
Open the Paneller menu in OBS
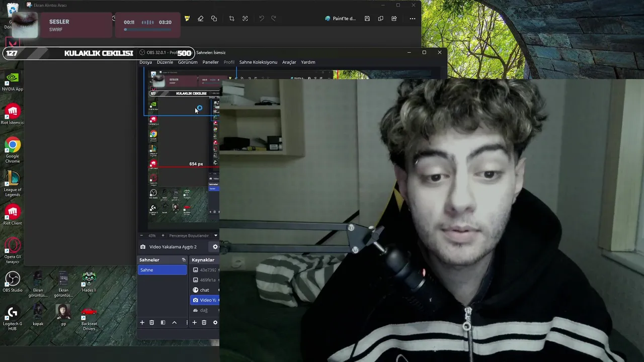point(210,62)
